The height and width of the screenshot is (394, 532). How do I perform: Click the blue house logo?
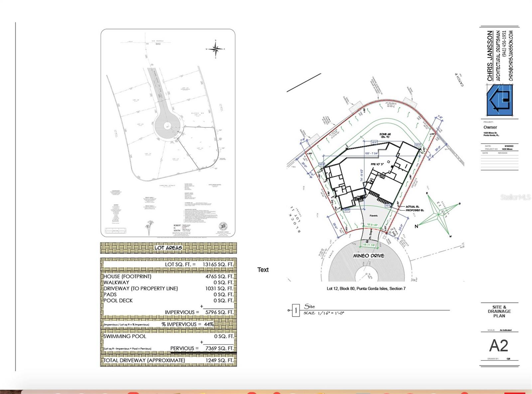click(x=499, y=100)
